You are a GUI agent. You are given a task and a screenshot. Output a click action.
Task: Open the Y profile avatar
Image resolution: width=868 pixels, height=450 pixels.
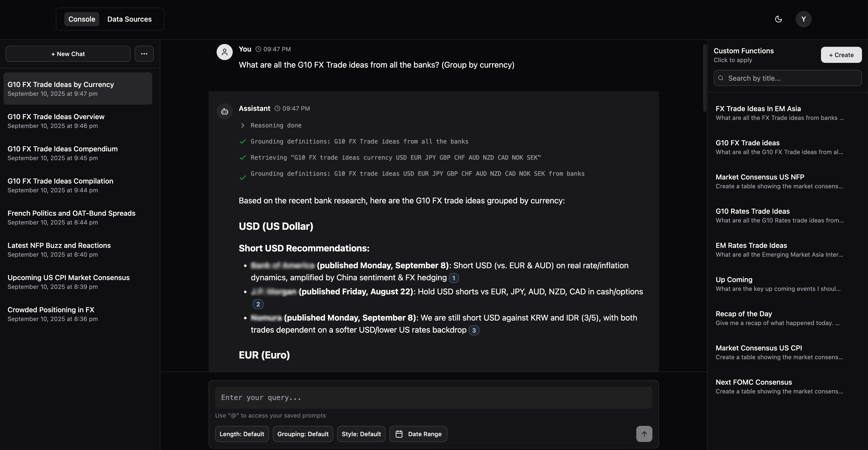point(804,19)
